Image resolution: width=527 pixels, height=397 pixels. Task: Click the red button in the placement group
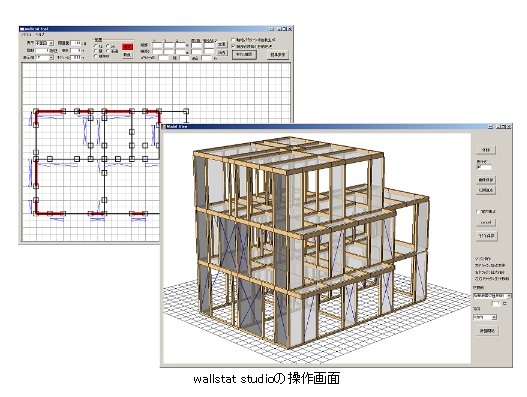pos(127,47)
